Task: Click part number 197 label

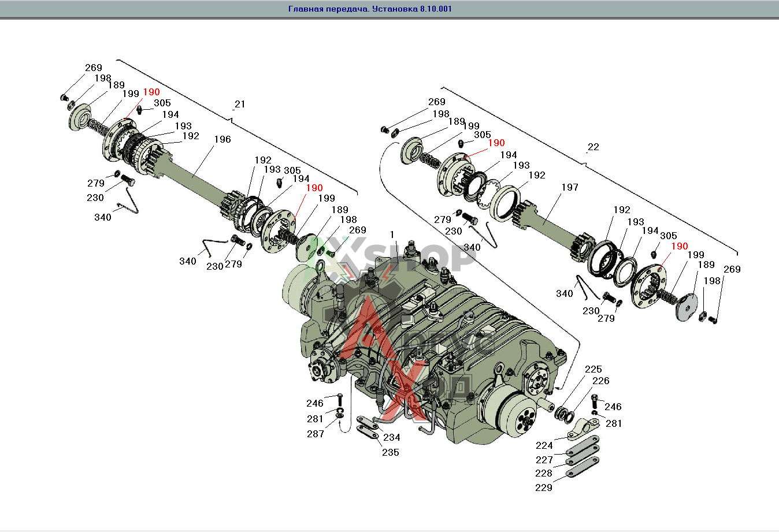Action: pyautogui.click(x=569, y=187)
